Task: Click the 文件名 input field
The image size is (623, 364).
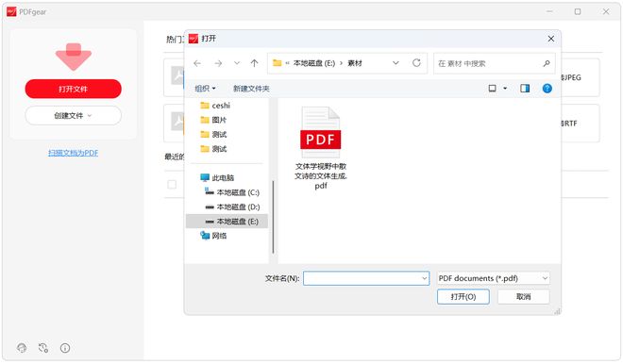Action: pos(366,278)
